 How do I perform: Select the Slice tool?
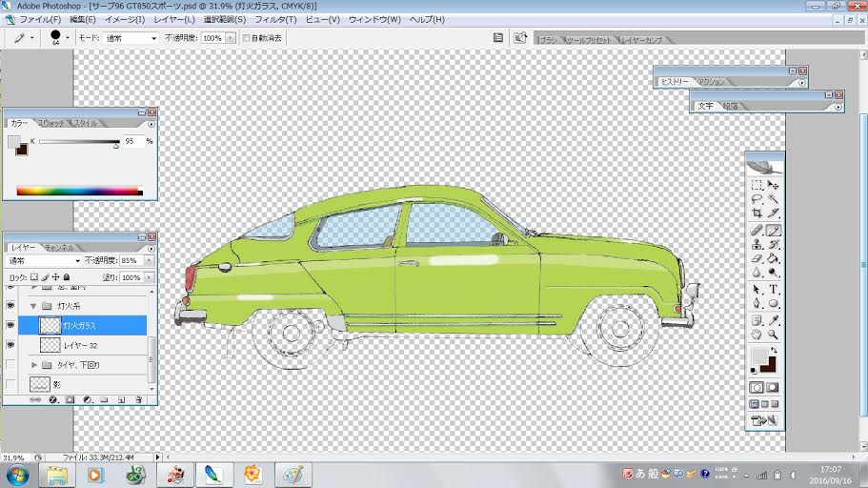(x=773, y=213)
